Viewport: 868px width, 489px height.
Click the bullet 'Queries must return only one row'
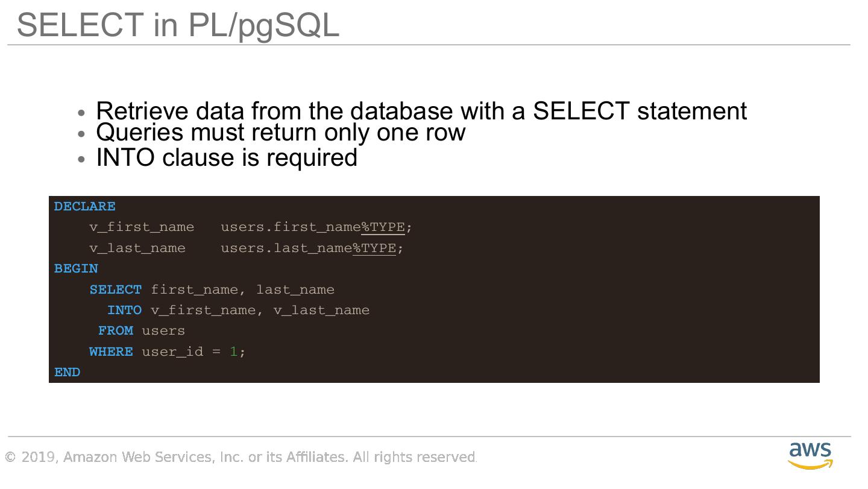click(x=280, y=132)
